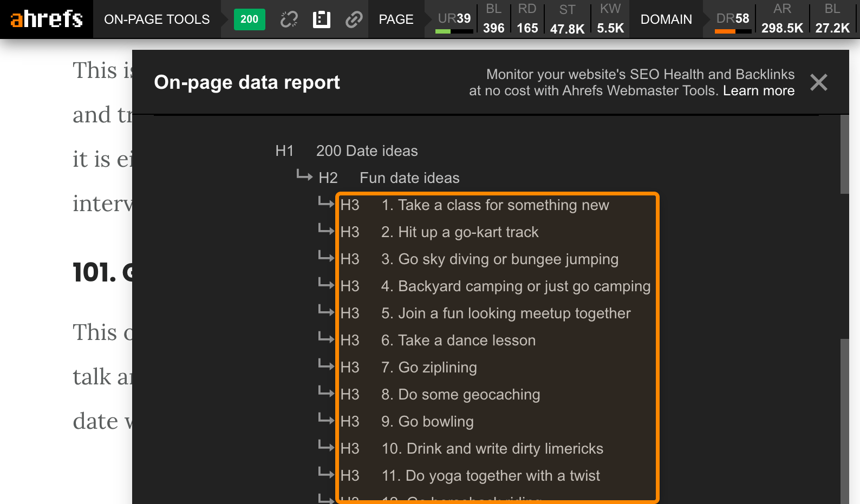Select the DOMAIN metrics label
This screenshot has width=860, height=504.
click(666, 19)
